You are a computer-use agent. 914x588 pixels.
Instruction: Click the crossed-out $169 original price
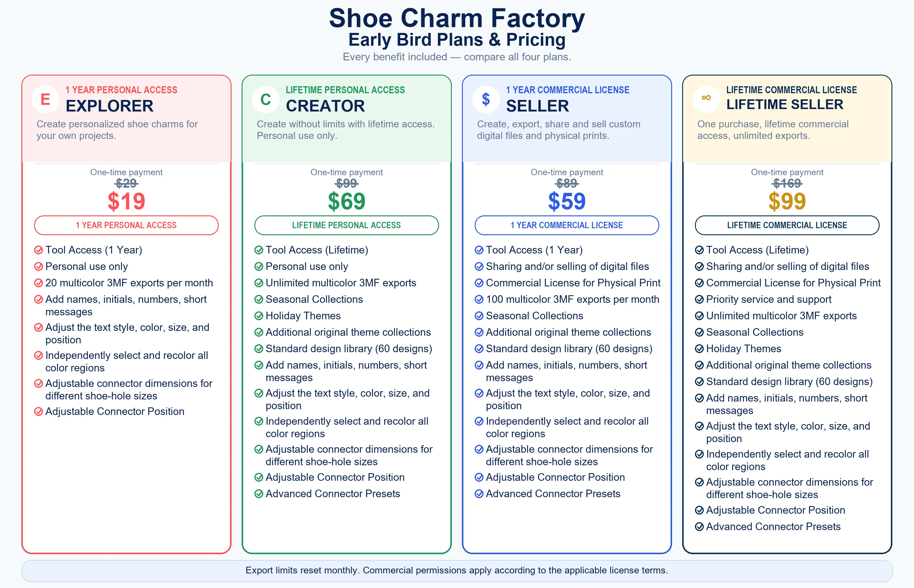(787, 184)
